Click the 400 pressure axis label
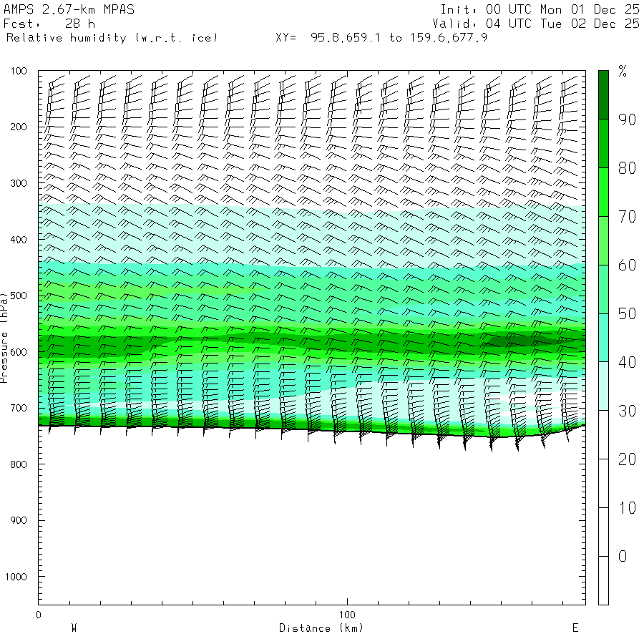 point(19,240)
